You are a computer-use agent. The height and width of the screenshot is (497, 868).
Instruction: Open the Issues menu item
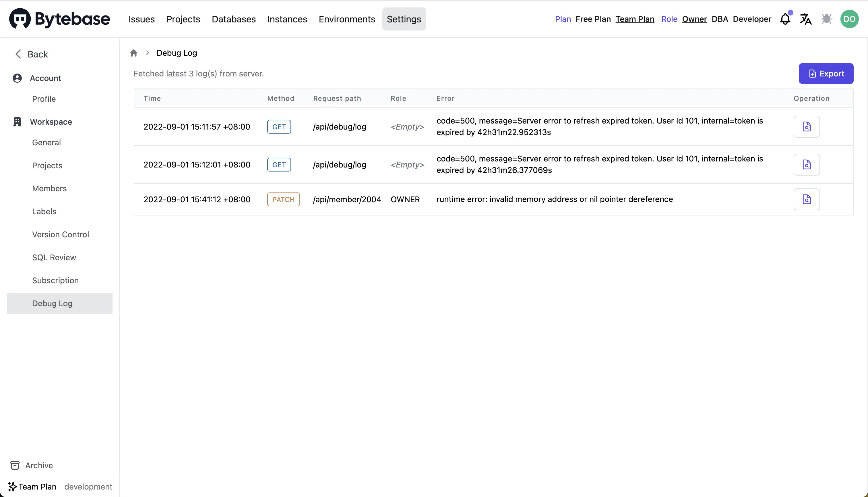click(142, 19)
